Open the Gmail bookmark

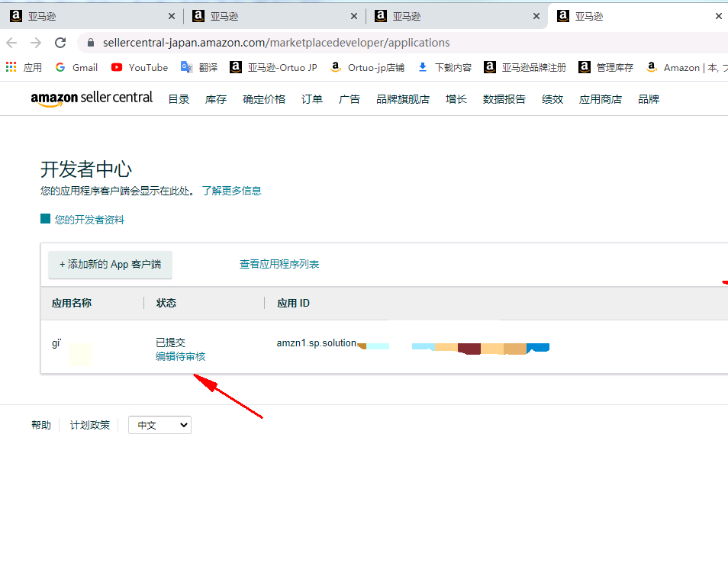point(76,67)
